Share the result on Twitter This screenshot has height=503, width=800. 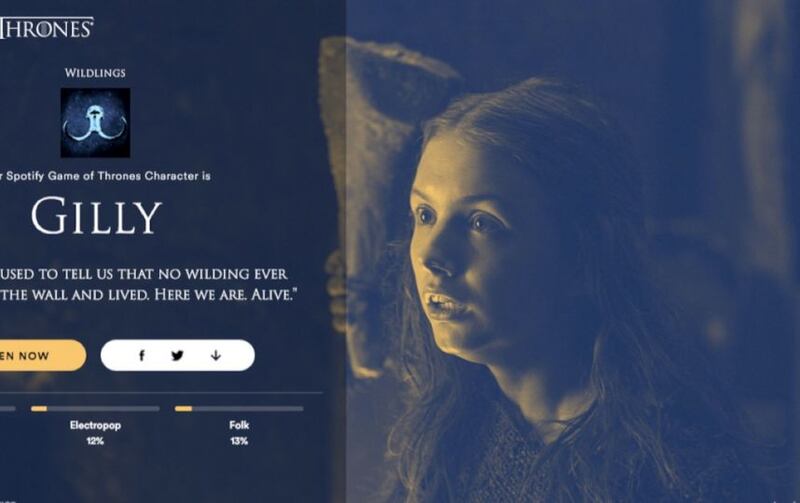coord(177,356)
